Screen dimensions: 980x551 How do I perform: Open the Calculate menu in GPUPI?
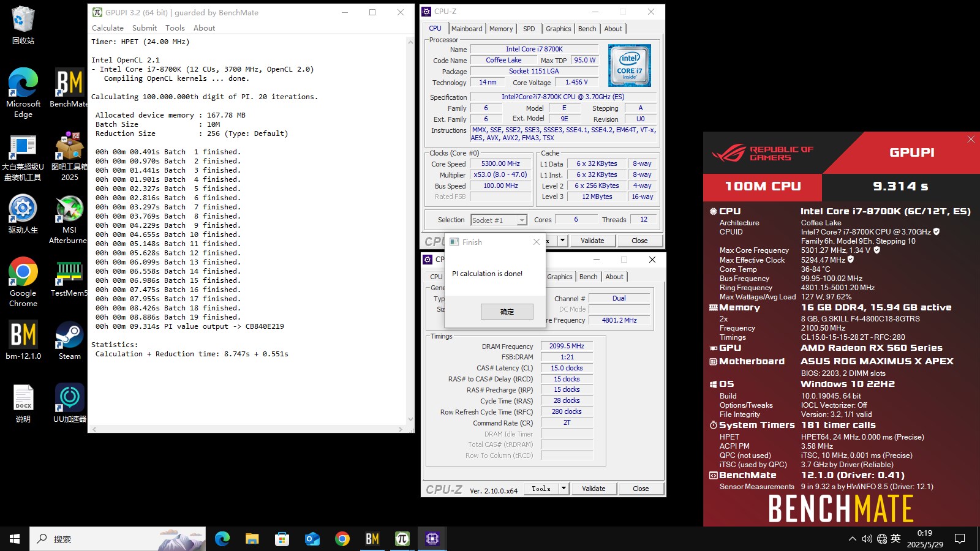(x=108, y=28)
